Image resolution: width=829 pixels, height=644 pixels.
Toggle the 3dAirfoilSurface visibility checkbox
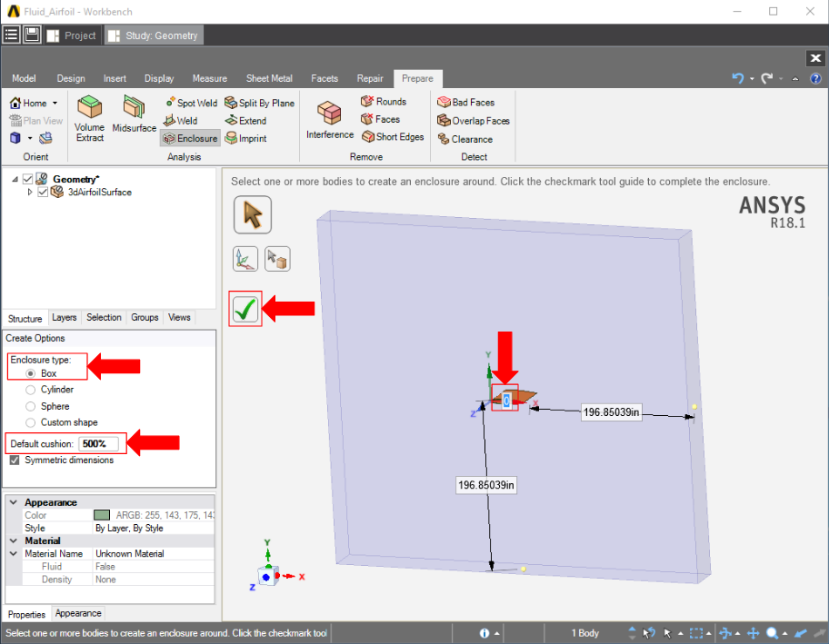click(x=44, y=192)
